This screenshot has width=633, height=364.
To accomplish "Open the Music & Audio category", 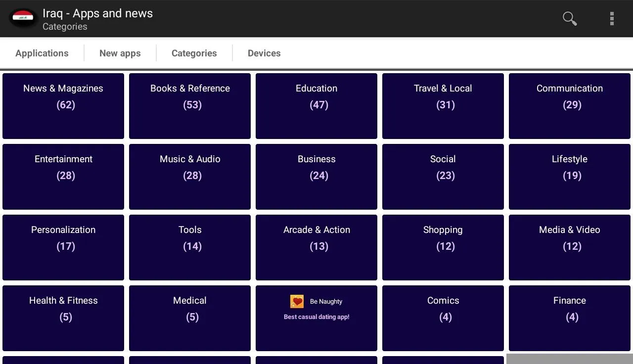I will click(190, 177).
